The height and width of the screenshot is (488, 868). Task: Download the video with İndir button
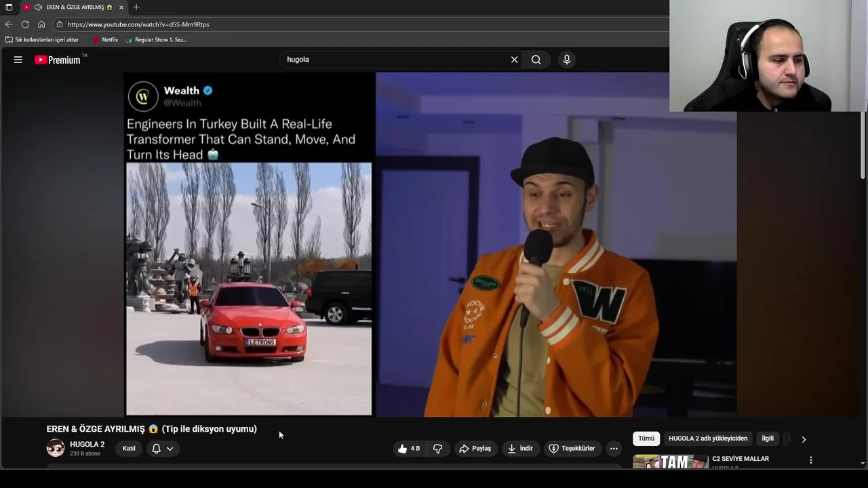tap(520, 449)
